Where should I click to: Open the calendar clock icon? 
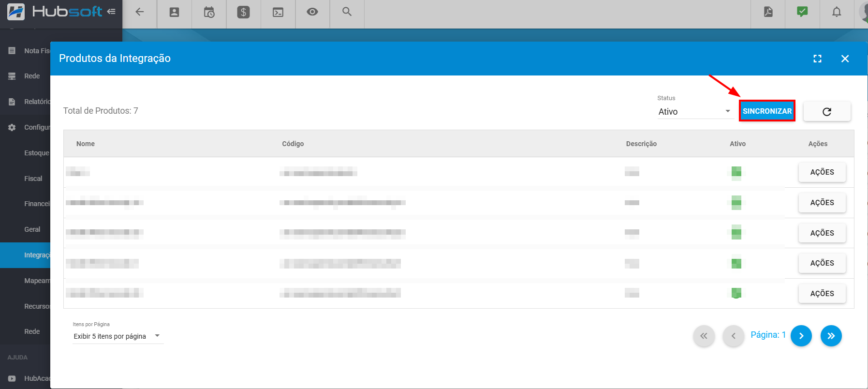209,12
